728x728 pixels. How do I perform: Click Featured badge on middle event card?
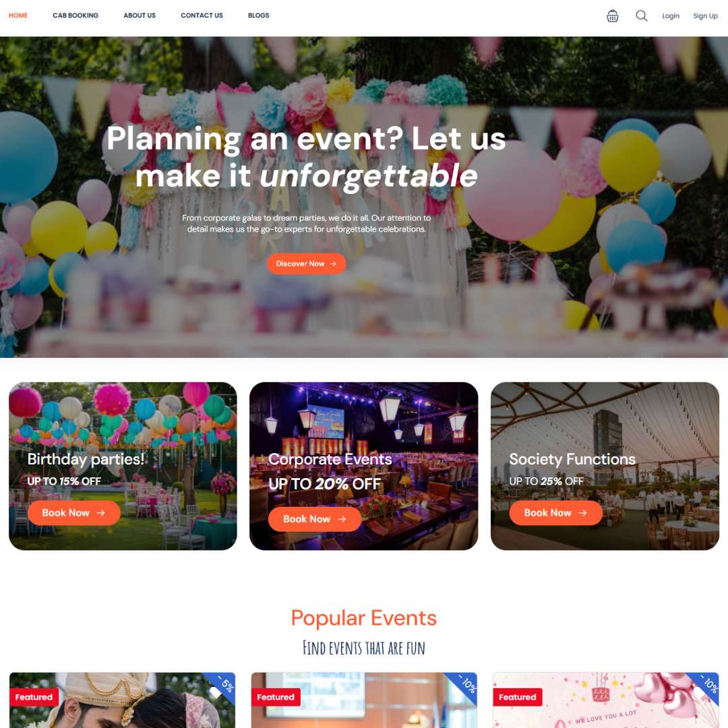276,697
